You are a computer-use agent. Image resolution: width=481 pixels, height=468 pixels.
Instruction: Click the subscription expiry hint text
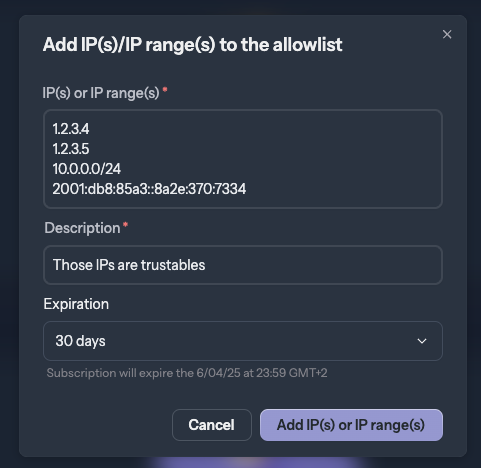click(187, 373)
